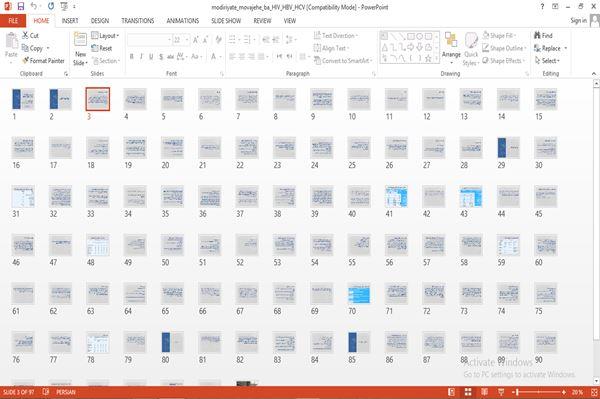Start Slide Show from status bar icon

tap(501, 392)
